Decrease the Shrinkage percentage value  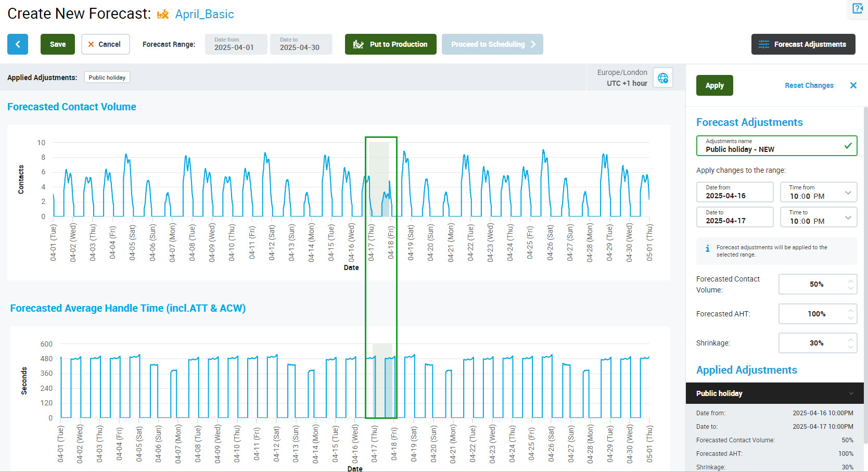pos(851,347)
